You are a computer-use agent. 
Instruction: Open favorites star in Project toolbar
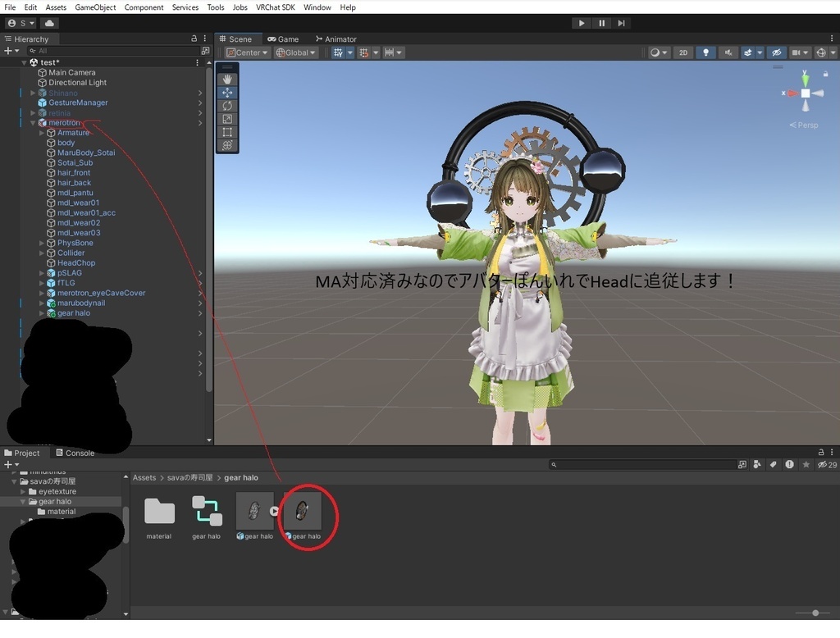[806, 464]
